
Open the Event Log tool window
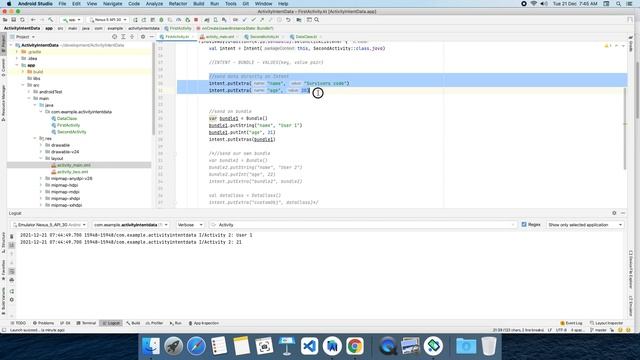[x=571, y=323]
